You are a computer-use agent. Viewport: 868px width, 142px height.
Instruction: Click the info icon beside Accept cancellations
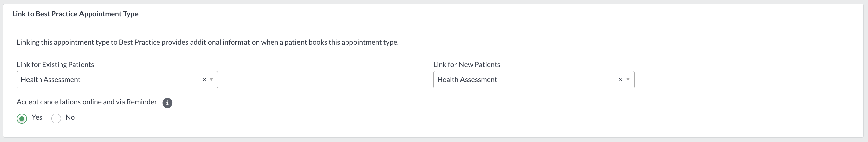click(167, 103)
